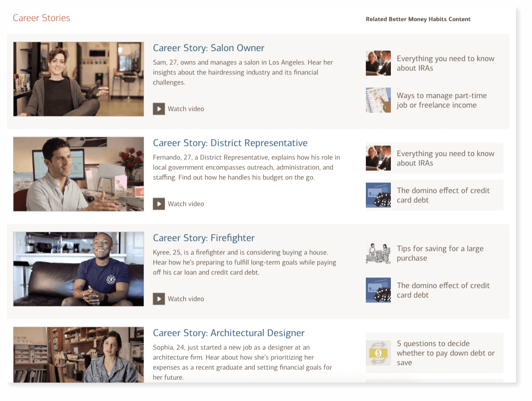Click dominoes icon in Firefighter row
This screenshot has height=401, width=532.
[x=378, y=290]
